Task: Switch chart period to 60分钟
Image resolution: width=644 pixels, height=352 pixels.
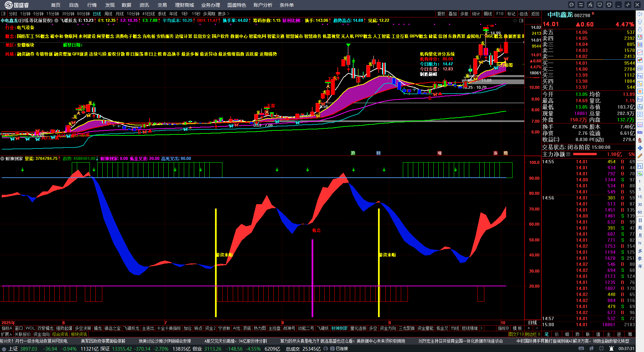Action: pyautogui.click(x=84, y=14)
